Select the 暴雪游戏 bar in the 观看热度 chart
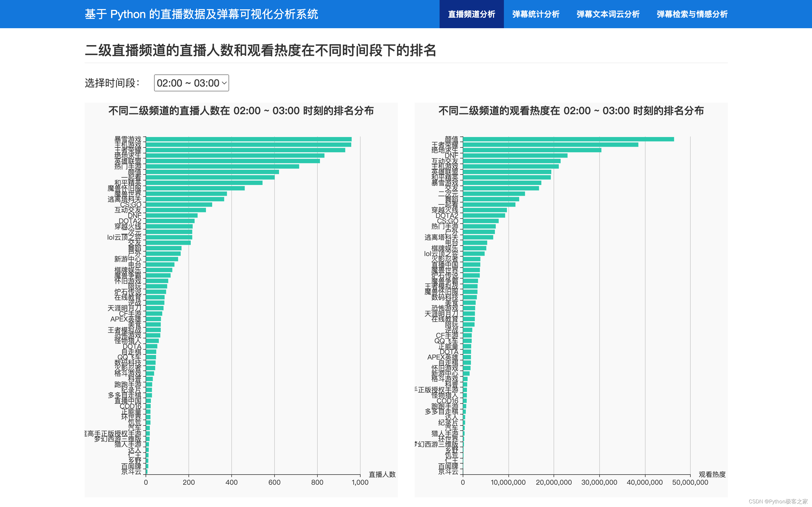Viewport: 812px width, 507px height. [x=502, y=183]
